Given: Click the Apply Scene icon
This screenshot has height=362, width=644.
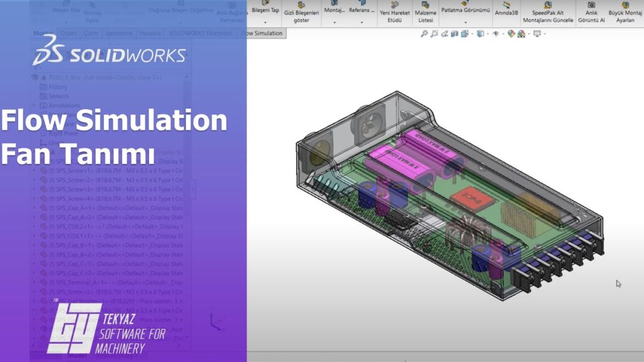Looking at the screenshot, I should pyautogui.click(x=521, y=34).
